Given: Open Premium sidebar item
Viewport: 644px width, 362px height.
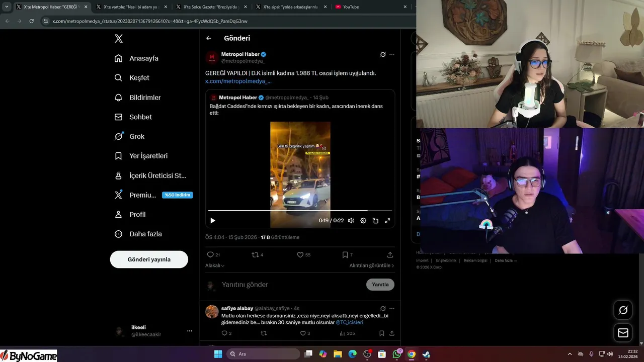Looking at the screenshot, I should [x=135, y=195].
